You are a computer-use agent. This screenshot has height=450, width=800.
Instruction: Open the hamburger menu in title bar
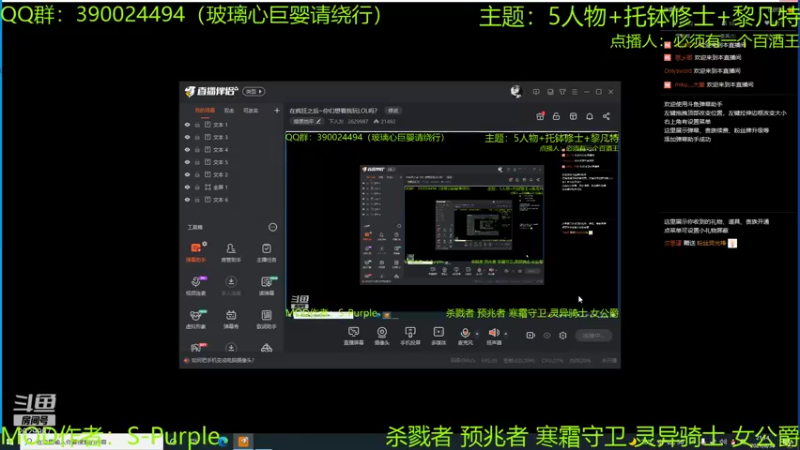coord(574,92)
